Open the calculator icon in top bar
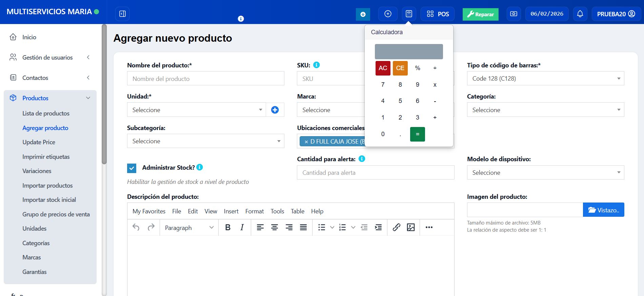Image resolution: width=644 pixels, height=296 pixels. 409,14
